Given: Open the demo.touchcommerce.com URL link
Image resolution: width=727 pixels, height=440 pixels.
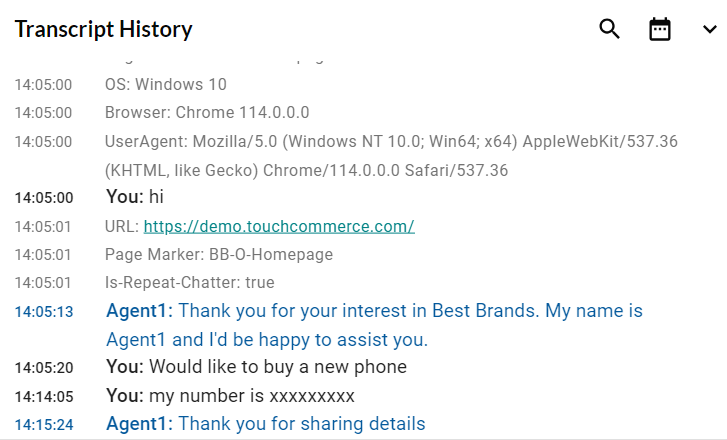Looking at the screenshot, I should [279, 226].
